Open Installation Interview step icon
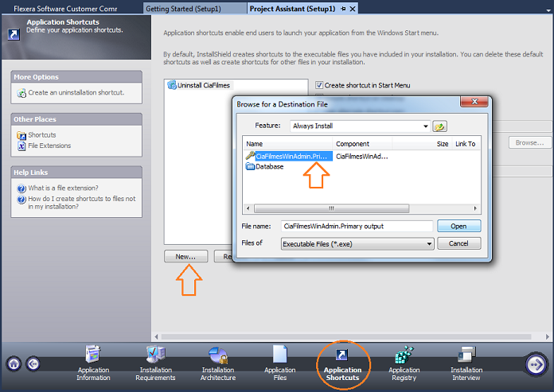Image resolution: width=554 pixels, height=392 pixels. click(466, 355)
